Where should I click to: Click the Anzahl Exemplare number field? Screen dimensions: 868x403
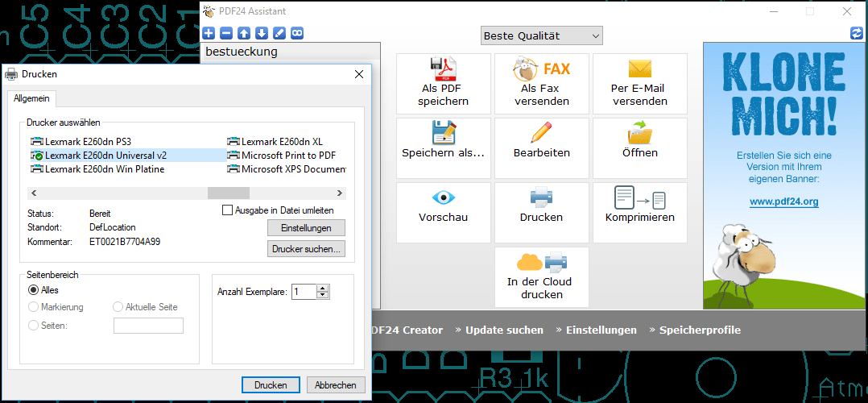point(304,292)
